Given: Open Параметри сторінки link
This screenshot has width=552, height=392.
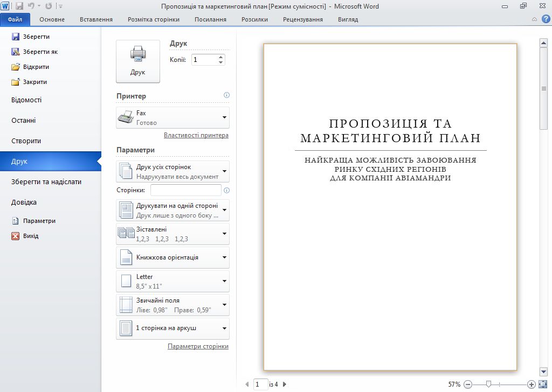Looking at the screenshot, I should tap(198, 346).
